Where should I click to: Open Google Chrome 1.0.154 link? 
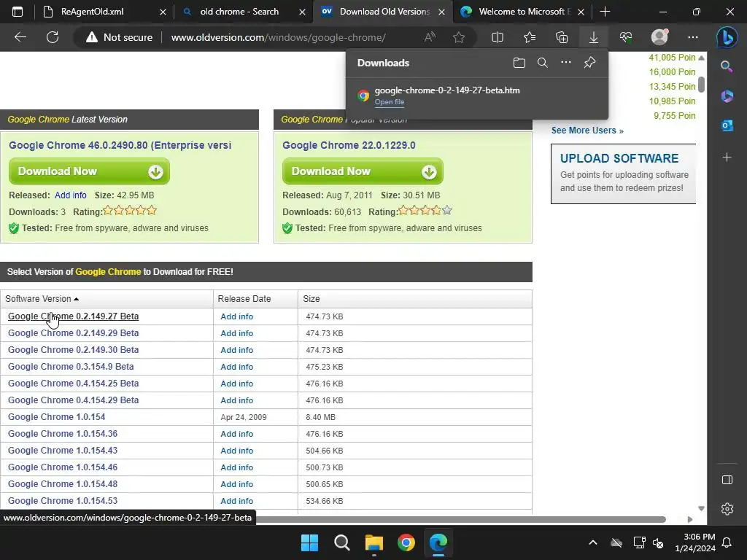pos(57,416)
